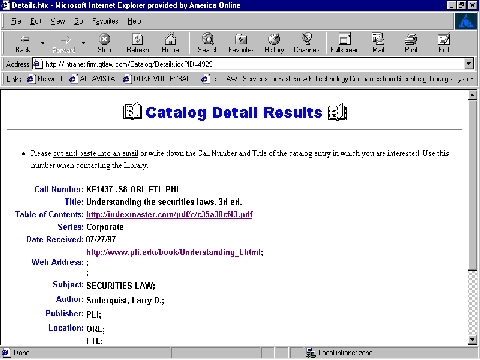
Task: Click the Done status bar page icon
Action: (6, 353)
